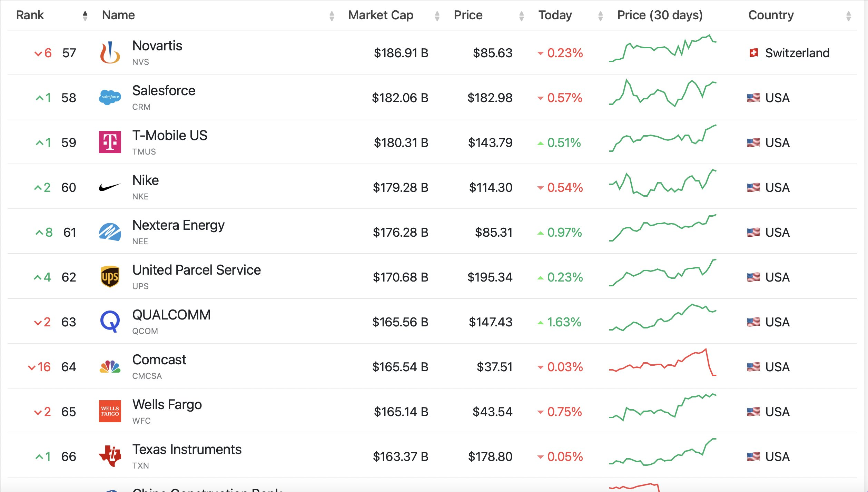Open the United Parcel Service link
This screenshot has width=868, height=492.
[197, 270]
